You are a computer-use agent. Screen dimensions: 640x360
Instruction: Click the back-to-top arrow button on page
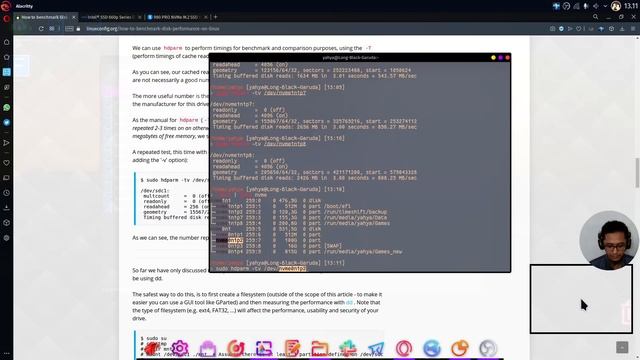pyautogui.click(x=622, y=347)
